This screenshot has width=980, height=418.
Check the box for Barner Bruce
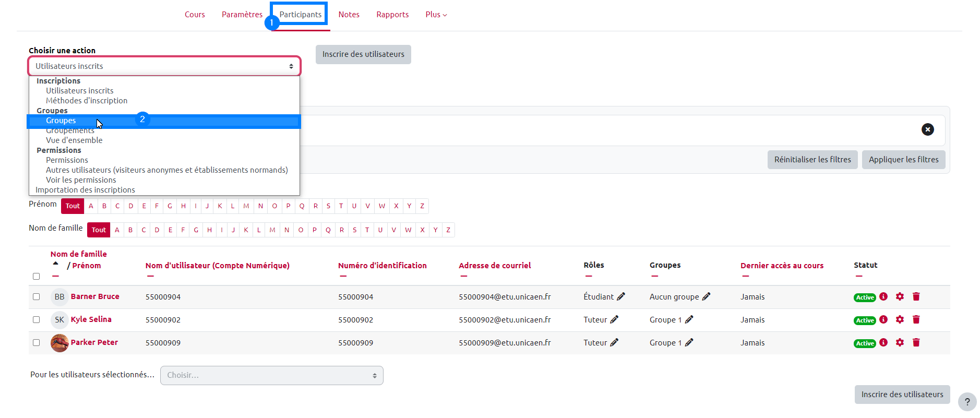36,296
